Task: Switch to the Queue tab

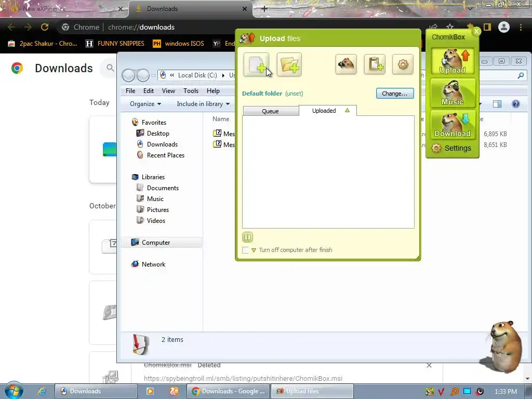Action: 270,111
